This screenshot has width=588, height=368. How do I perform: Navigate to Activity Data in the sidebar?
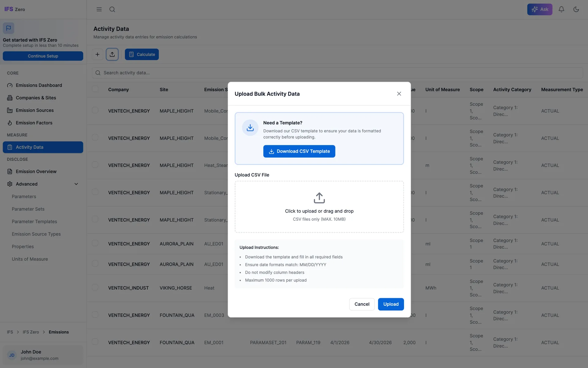click(x=29, y=147)
